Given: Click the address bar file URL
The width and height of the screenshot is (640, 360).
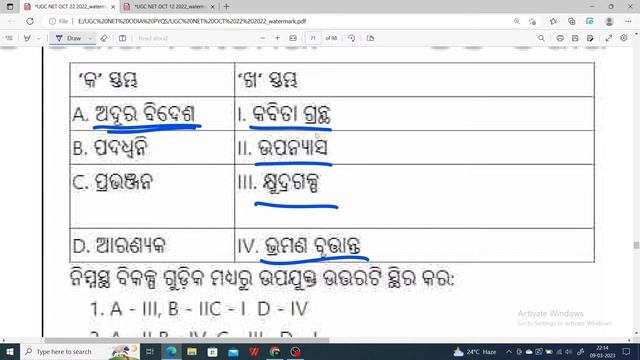Looking at the screenshot, I should point(192,21).
